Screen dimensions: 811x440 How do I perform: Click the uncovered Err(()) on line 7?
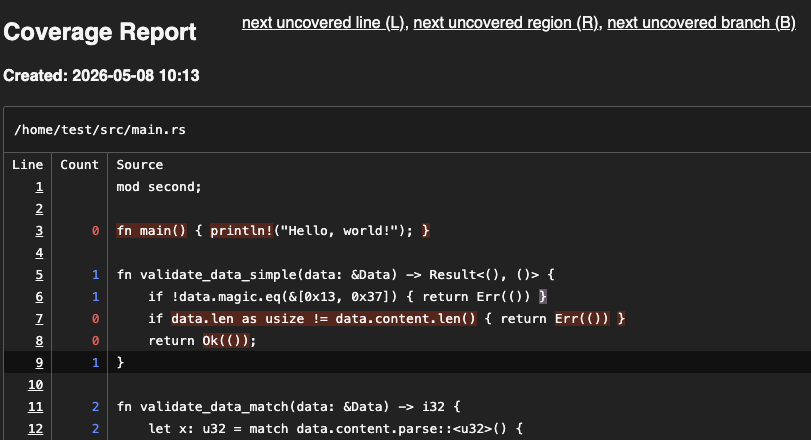point(582,318)
